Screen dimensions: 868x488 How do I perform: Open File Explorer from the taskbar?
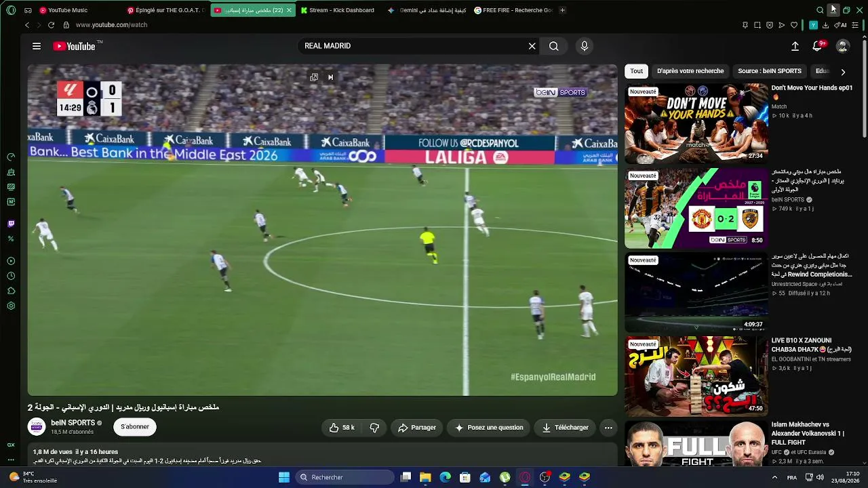(425, 477)
